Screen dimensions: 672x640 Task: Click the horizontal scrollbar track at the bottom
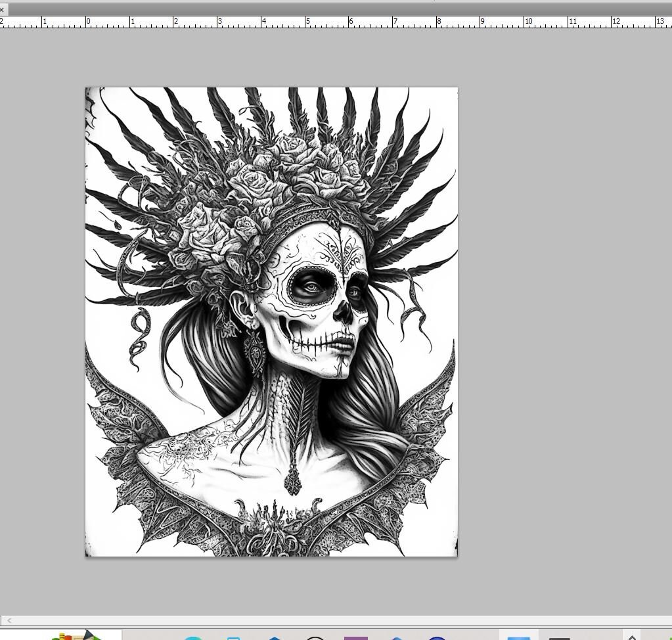(328, 620)
